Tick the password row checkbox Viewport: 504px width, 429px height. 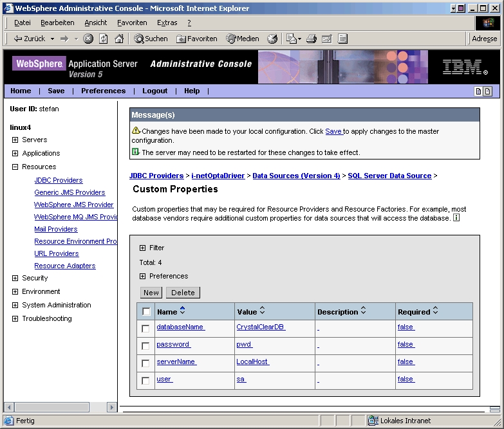tap(145, 346)
